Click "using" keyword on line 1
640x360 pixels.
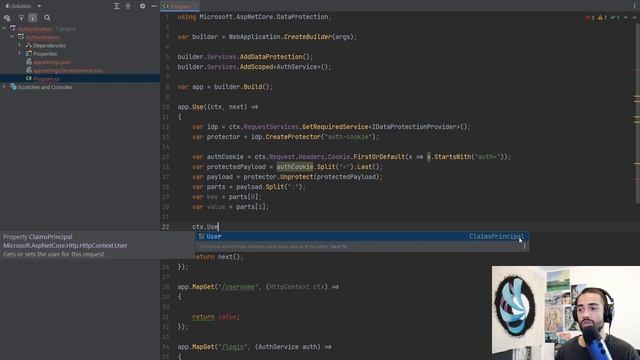[187, 17]
